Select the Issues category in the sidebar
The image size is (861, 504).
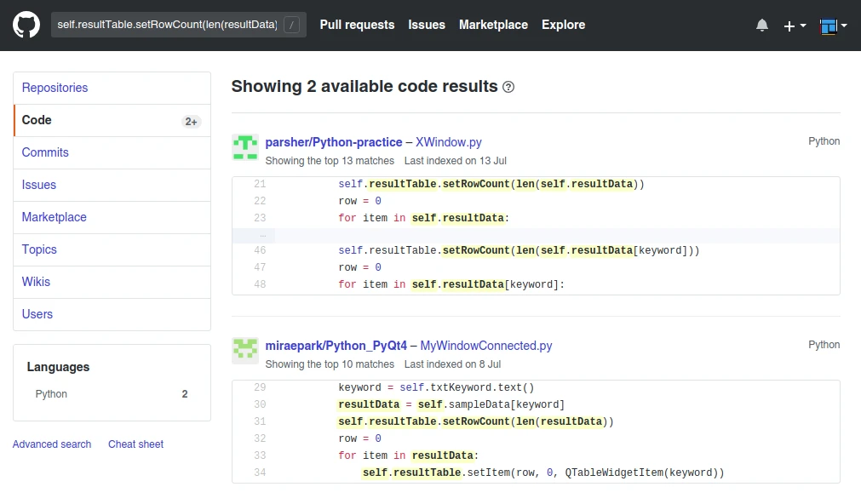pyautogui.click(x=112, y=185)
